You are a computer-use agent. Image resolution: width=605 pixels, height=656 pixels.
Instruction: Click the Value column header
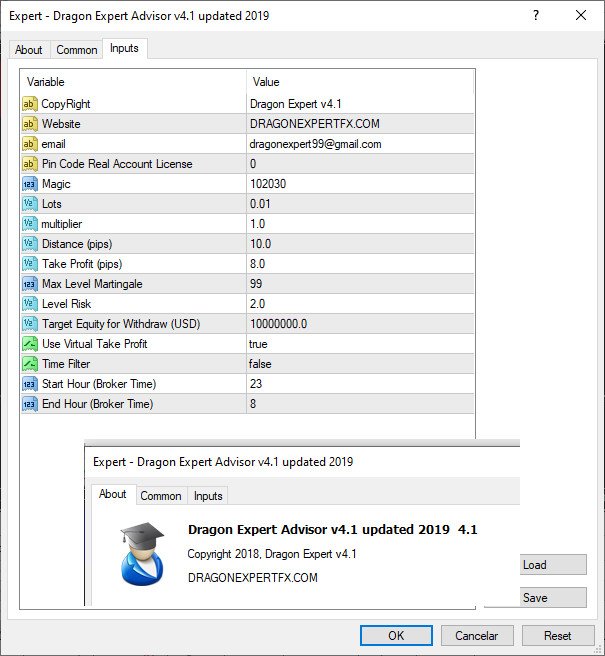click(360, 82)
